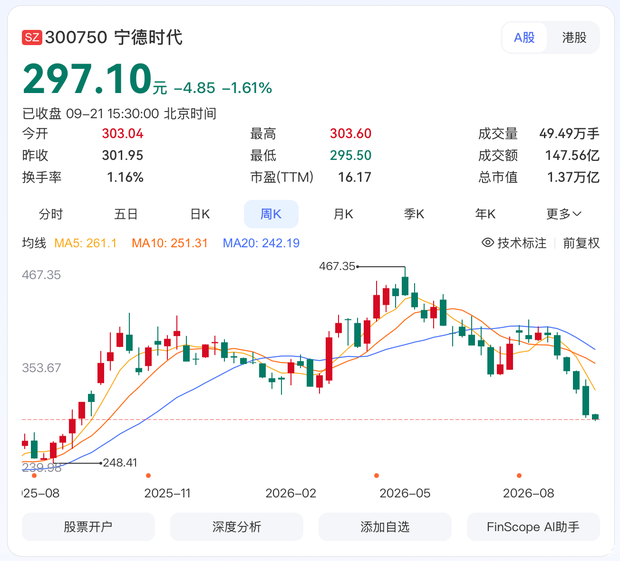Click 添加自选 to add watchlist
Image resolution: width=620 pixels, height=561 pixels.
385,527
